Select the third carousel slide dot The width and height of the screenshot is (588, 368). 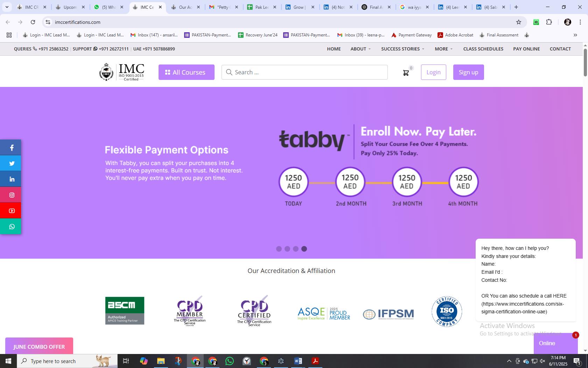(x=296, y=249)
